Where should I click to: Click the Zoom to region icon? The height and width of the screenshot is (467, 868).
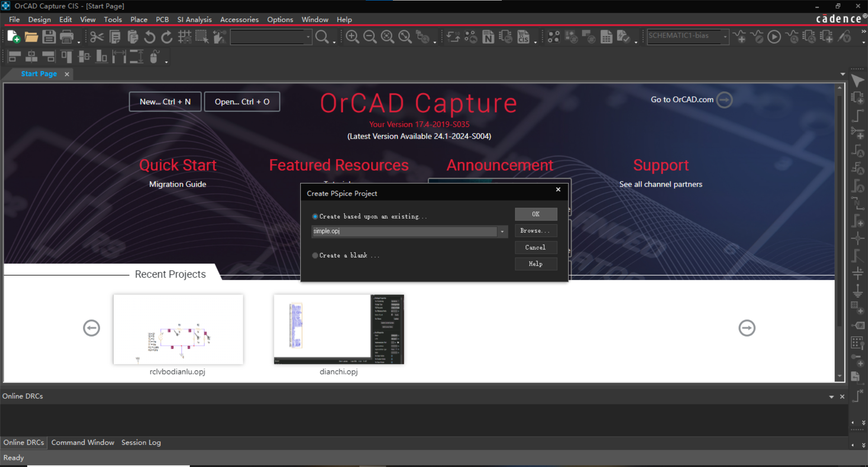(x=387, y=37)
